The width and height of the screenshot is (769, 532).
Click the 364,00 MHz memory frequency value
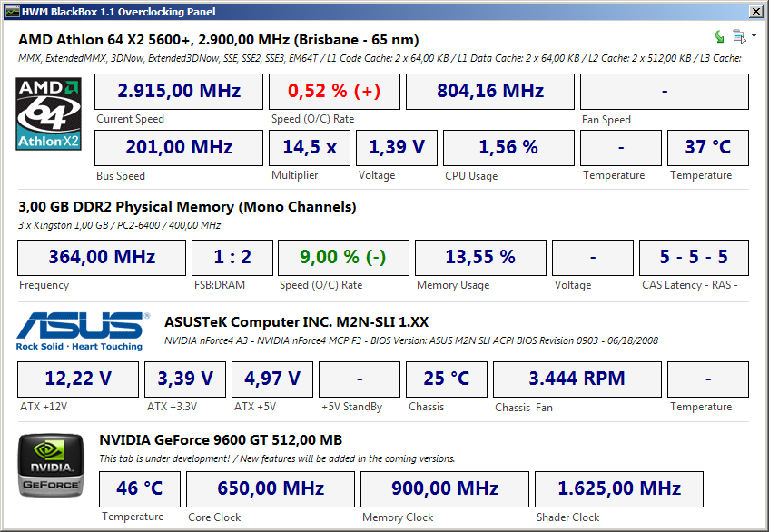click(x=102, y=258)
